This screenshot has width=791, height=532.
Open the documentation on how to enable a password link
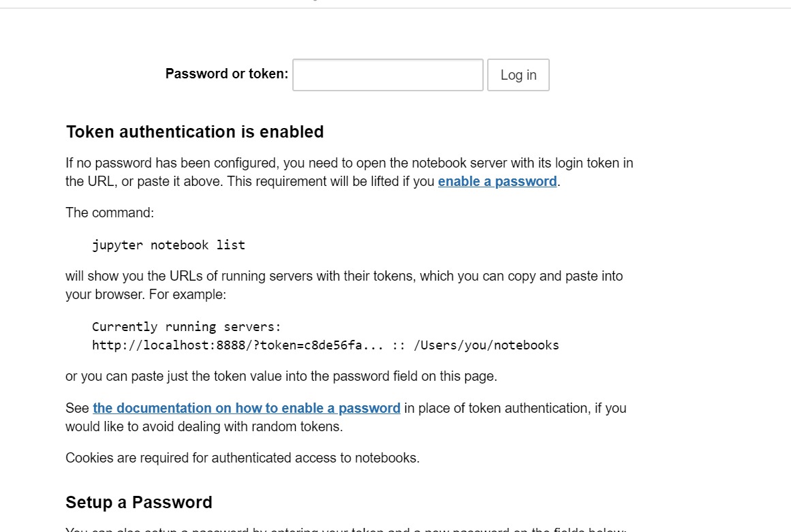[x=246, y=408]
